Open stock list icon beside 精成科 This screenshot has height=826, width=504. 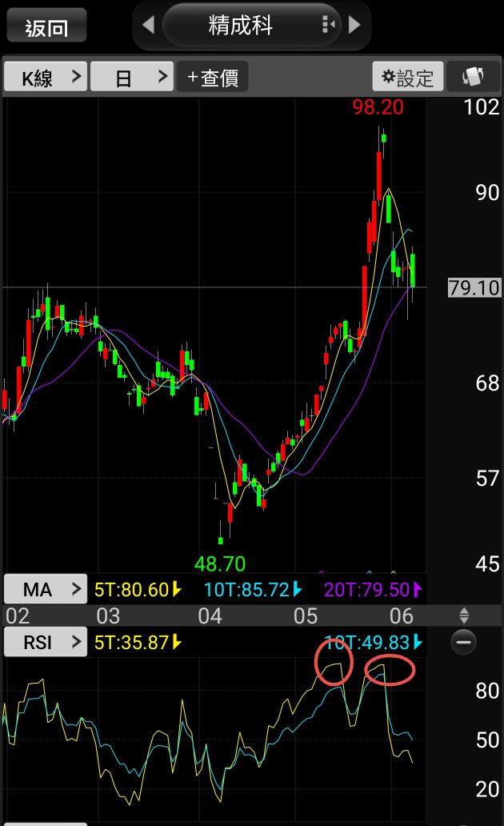[x=328, y=24]
